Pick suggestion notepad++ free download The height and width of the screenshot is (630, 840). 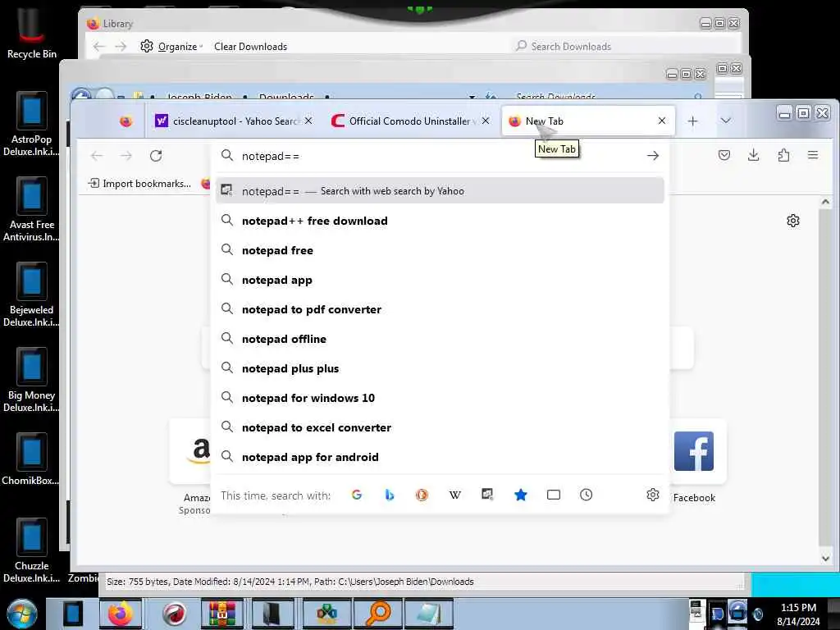440,221
